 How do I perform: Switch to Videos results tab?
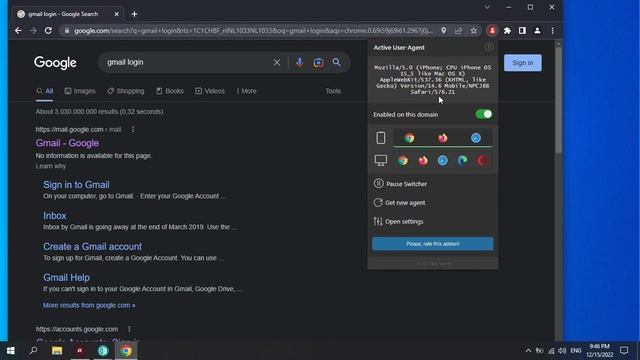[x=210, y=91]
